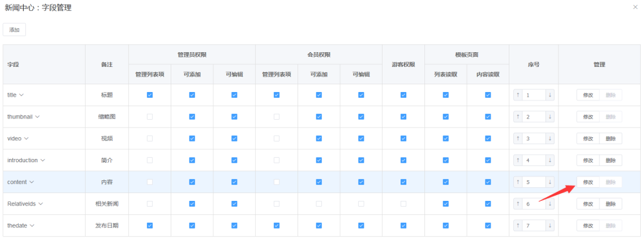Move the title field order up
Viewport: 644px width, 244px height.
tap(518, 95)
